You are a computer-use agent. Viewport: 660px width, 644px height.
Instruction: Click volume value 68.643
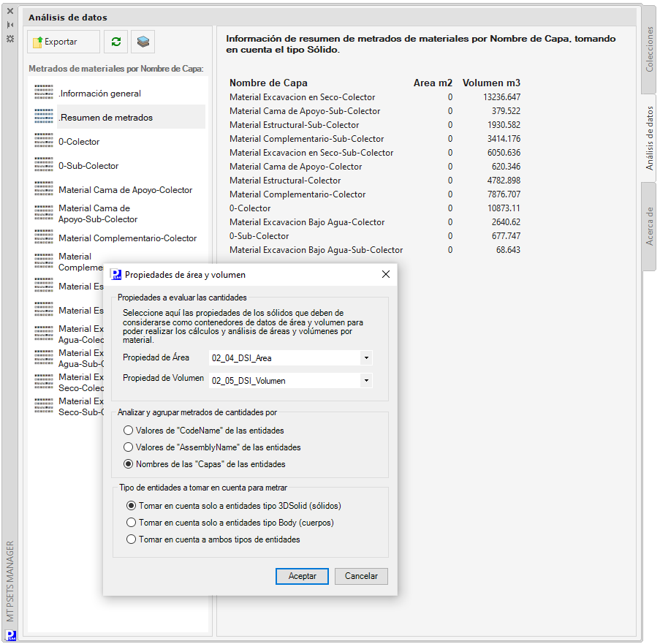[508, 250]
